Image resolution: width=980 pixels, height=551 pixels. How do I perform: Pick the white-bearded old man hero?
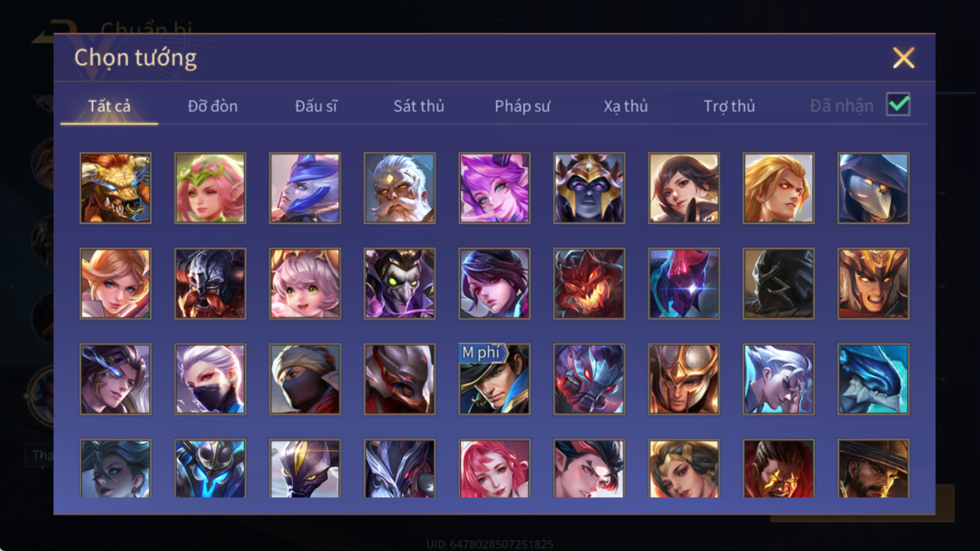point(400,188)
